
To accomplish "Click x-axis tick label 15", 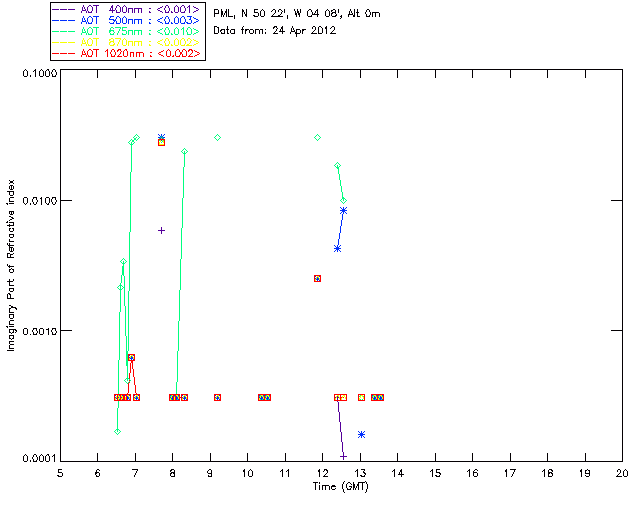I will point(435,473).
